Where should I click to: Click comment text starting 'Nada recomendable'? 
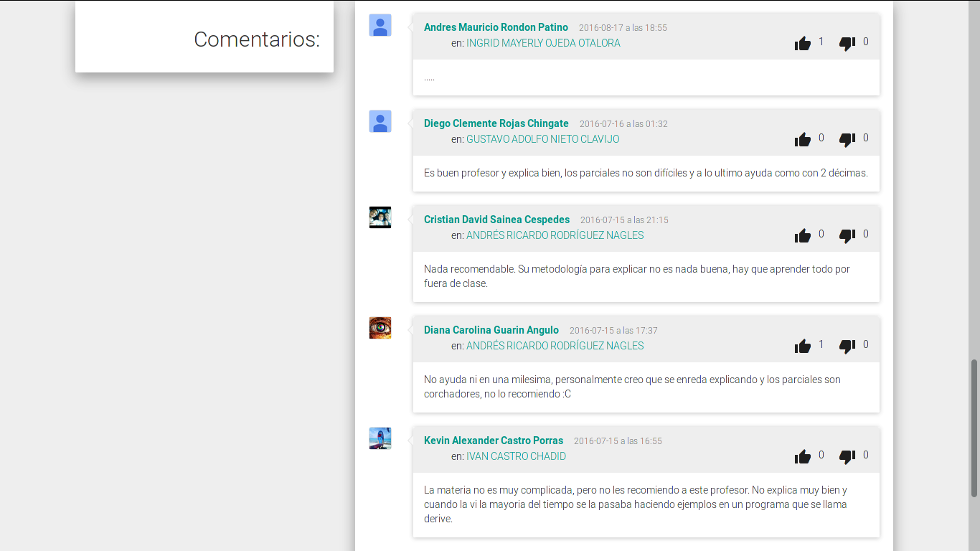637,276
